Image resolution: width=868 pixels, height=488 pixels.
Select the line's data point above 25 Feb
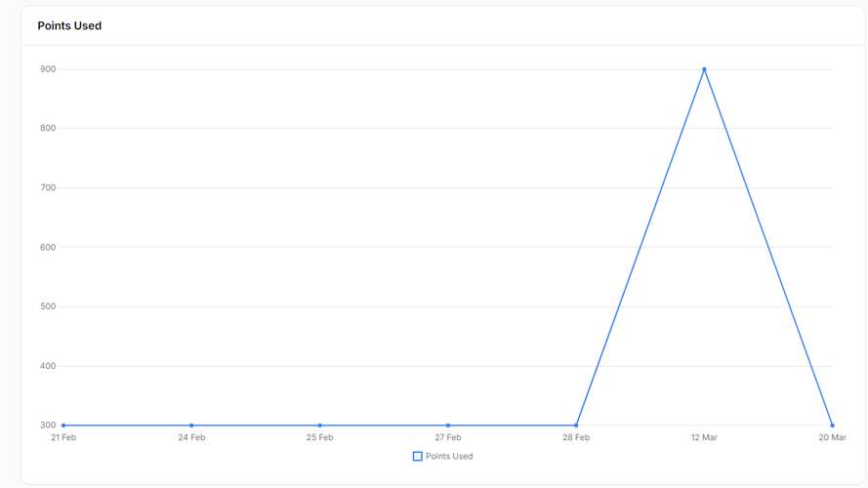[320, 426]
